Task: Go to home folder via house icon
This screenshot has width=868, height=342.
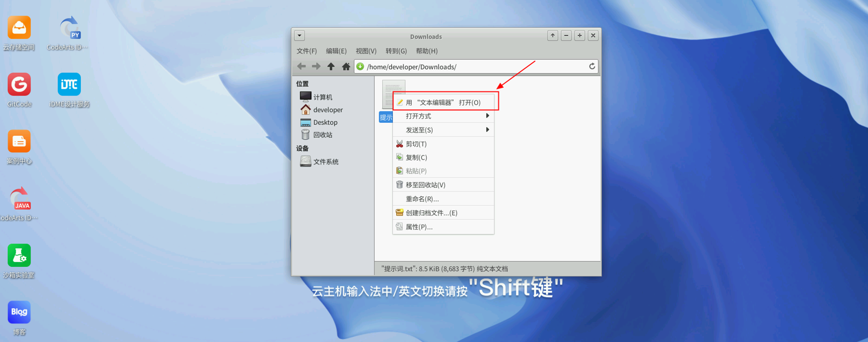Action: tap(346, 66)
